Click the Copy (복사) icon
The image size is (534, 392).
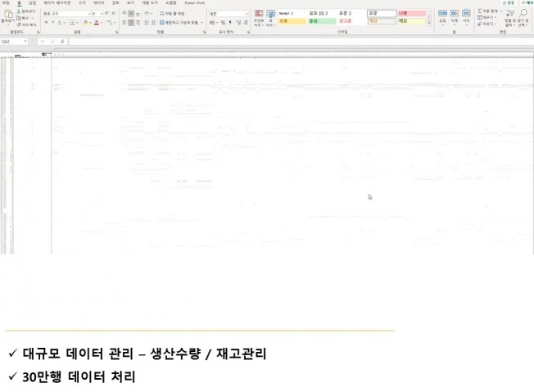coord(19,18)
